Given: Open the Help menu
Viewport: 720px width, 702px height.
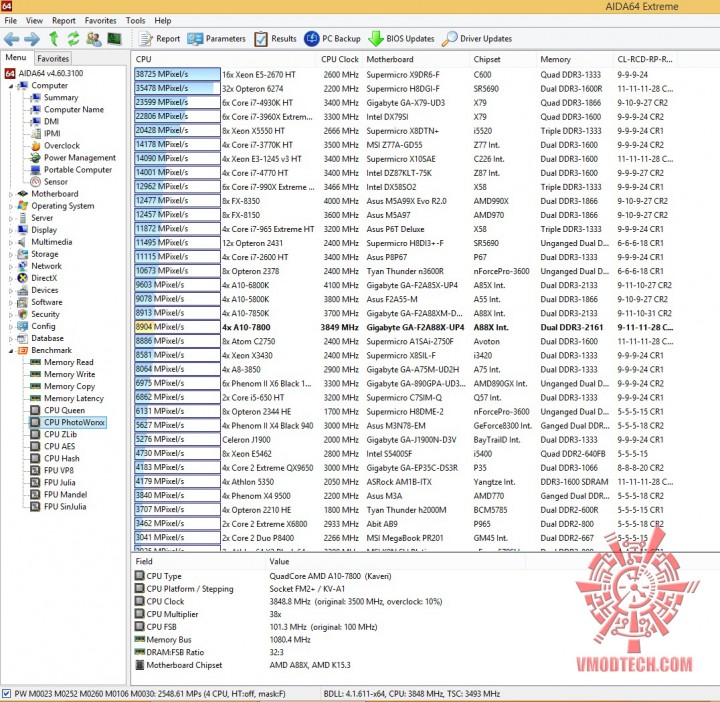Looking at the screenshot, I should tap(163, 21).
